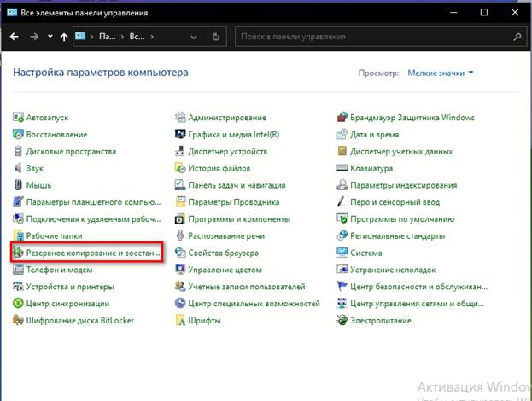The image size is (532, 401).
Task: Click the Шрифты font icon
Action: (x=180, y=320)
